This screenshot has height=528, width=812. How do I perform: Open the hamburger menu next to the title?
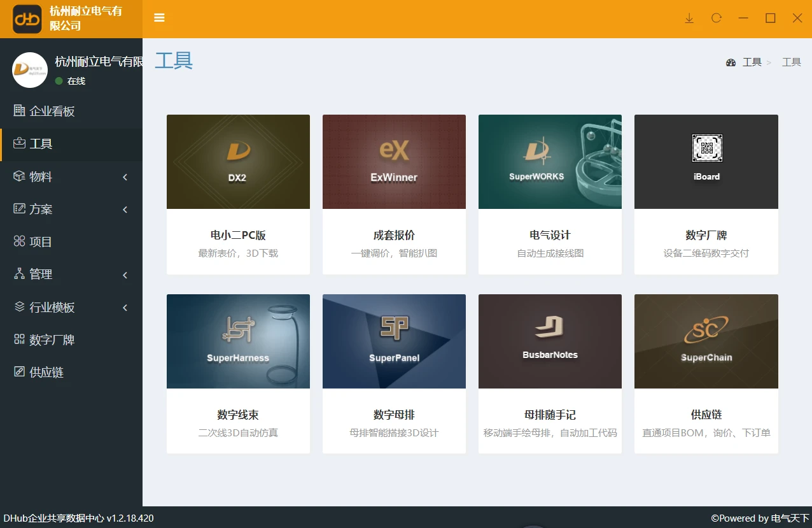click(x=159, y=18)
